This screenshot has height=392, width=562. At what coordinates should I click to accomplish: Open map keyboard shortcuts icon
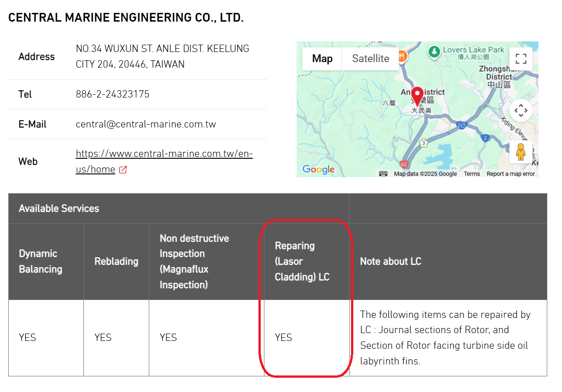(383, 173)
